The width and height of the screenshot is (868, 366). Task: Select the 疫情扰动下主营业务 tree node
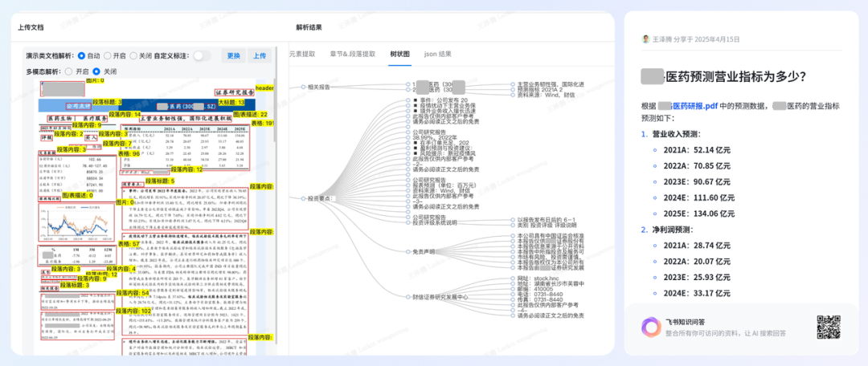444,106
